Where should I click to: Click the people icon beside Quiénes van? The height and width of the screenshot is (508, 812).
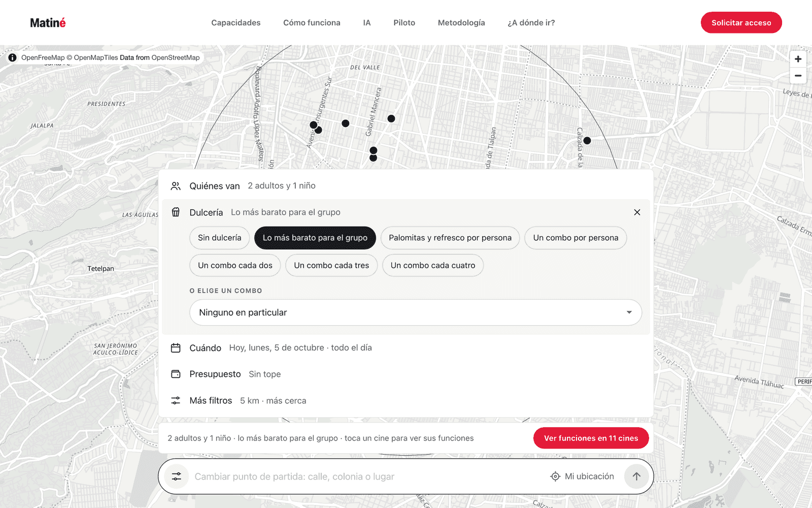[x=176, y=186]
